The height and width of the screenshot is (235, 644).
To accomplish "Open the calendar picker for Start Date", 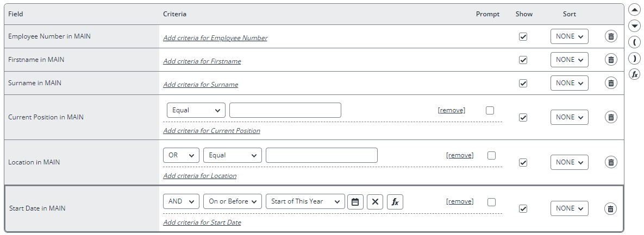I will pos(355,202).
